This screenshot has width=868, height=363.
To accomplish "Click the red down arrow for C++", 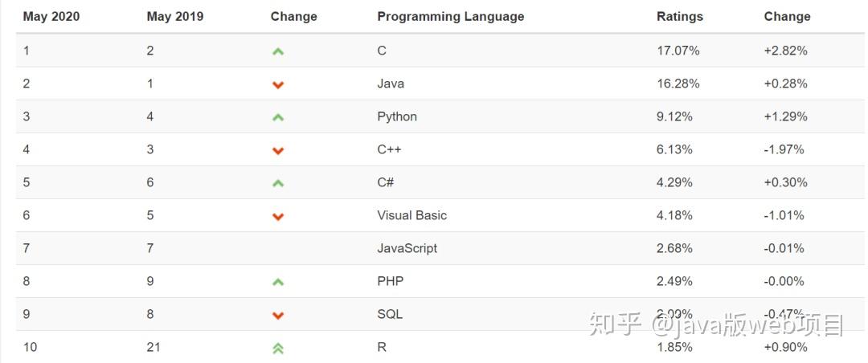I will pyautogui.click(x=278, y=150).
